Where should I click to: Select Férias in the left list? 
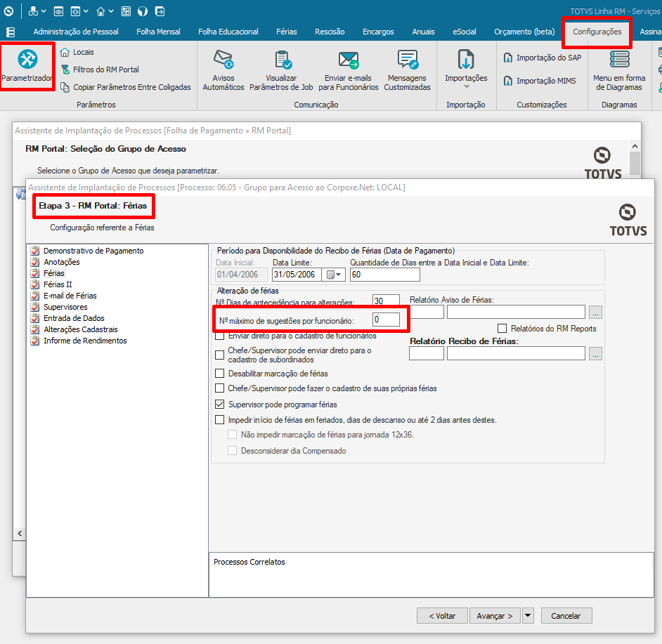coord(54,273)
